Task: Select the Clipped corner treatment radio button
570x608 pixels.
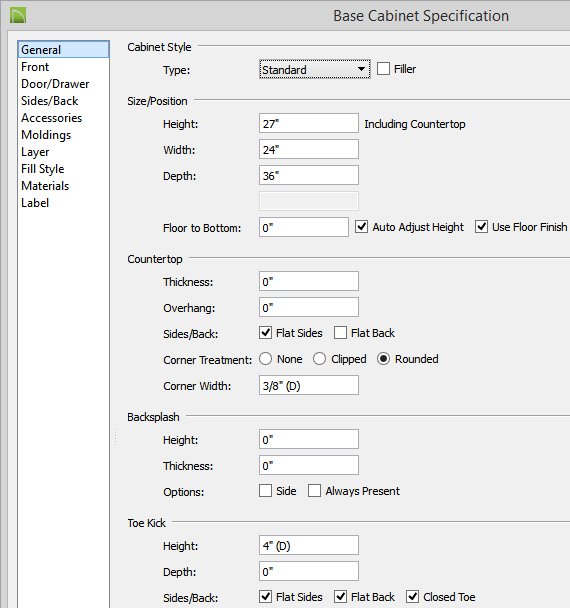Action: [x=319, y=359]
